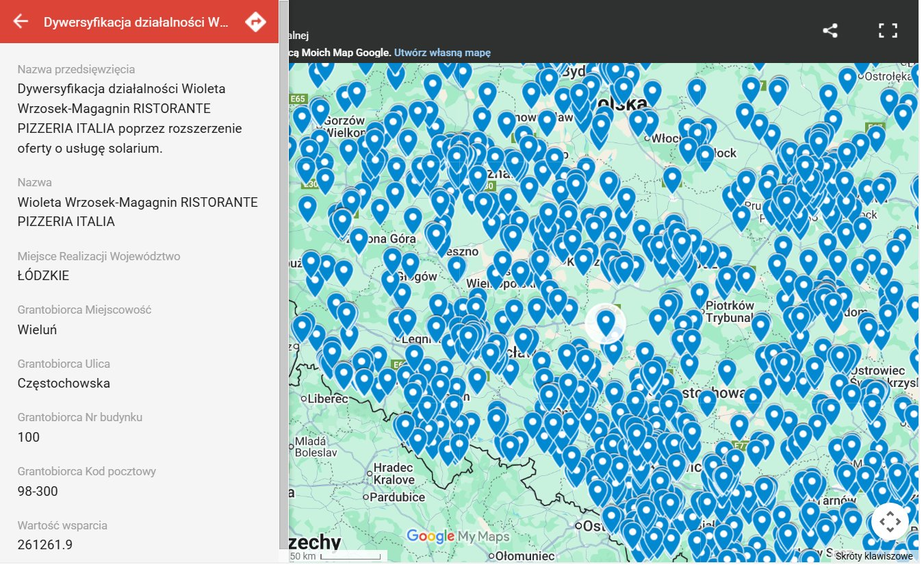Click the postal code value 98-300
Screen dimensions: 924x565
(38, 491)
